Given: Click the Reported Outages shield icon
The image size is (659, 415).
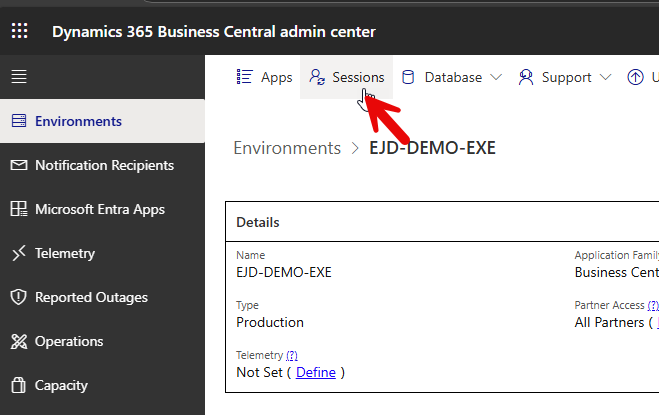Looking at the screenshot, I should [x=18, y=297].
